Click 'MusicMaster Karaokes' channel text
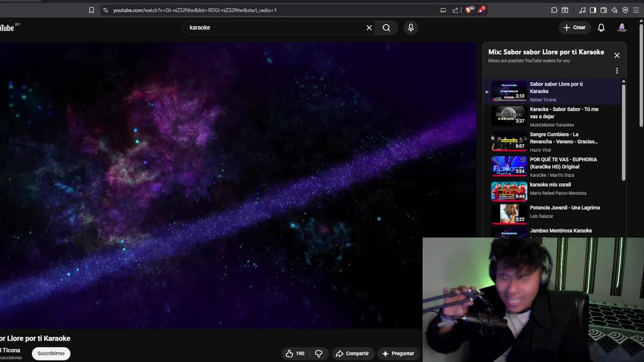This screenshot has height=362, width=644. (x=552, y=125)
